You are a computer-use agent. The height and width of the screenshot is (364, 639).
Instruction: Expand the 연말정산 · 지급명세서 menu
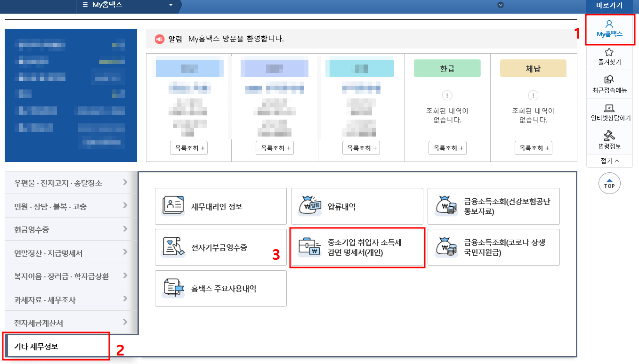pos(71,252)
